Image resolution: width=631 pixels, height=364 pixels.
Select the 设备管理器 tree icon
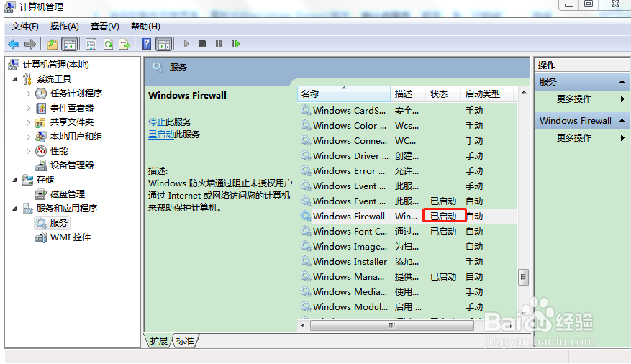pyautogui.click(x=41, y=165)
